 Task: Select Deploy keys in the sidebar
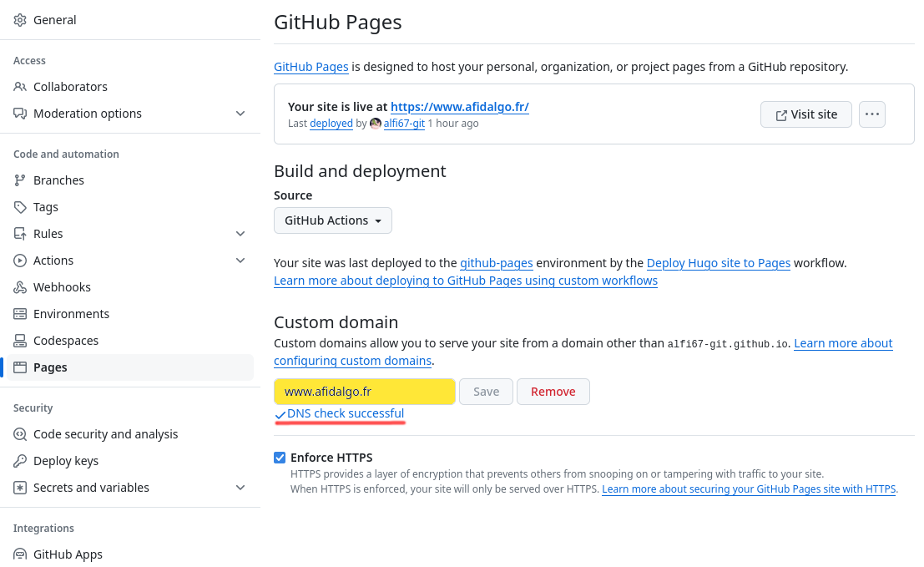coord(66,461)
